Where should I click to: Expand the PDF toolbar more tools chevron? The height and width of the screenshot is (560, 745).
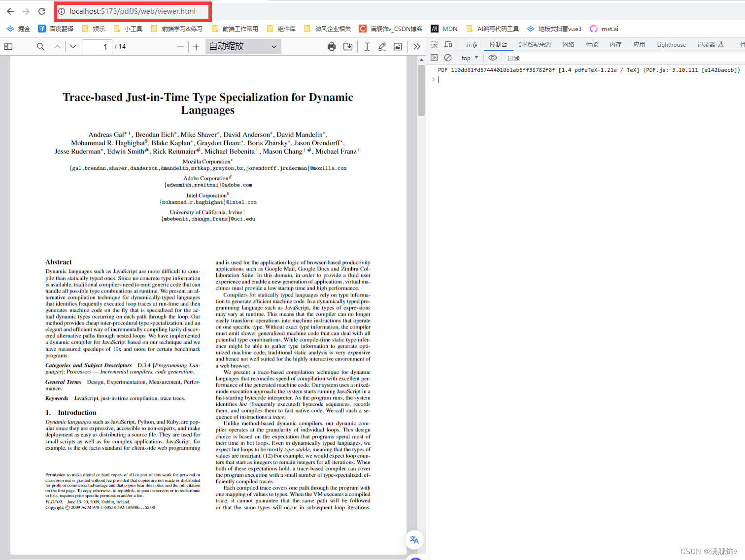tap(417, 46)
